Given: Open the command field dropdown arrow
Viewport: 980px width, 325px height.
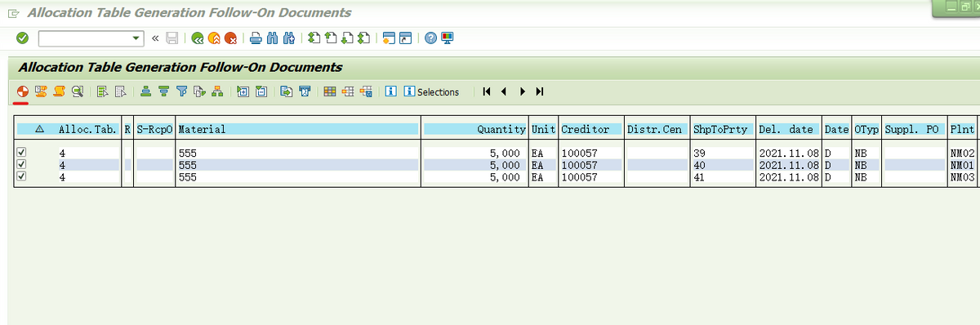Looking at the screenshot, I should [x=136, y=38].
